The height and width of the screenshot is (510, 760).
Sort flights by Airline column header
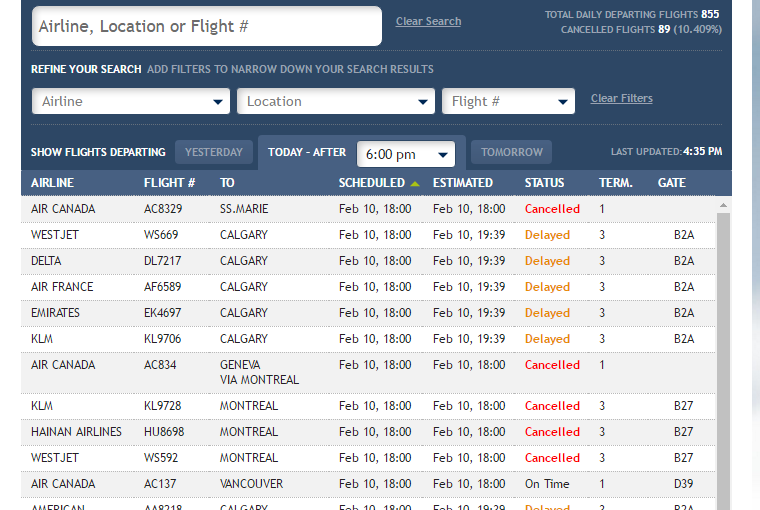52,183
